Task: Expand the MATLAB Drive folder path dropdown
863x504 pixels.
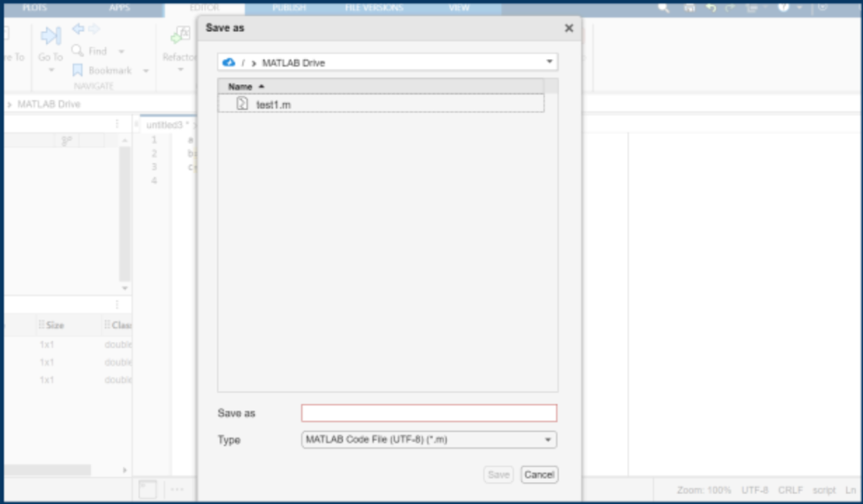Action: point(549,62)
